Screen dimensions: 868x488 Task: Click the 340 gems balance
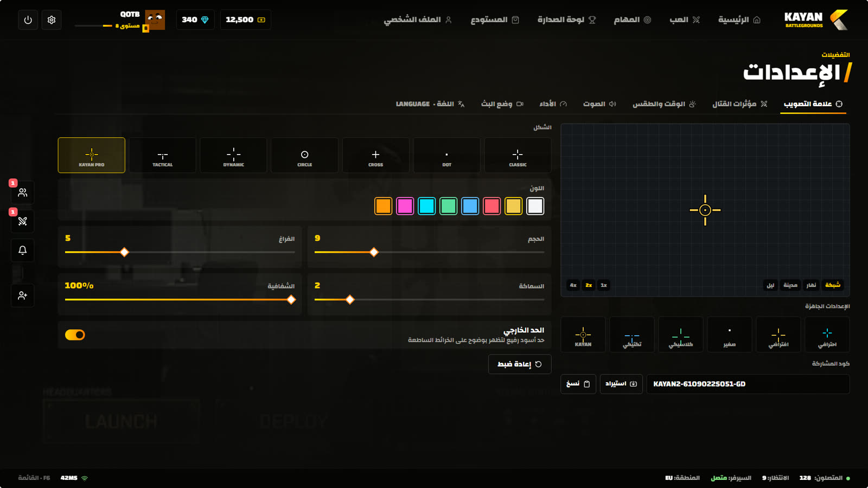(195, 20)
